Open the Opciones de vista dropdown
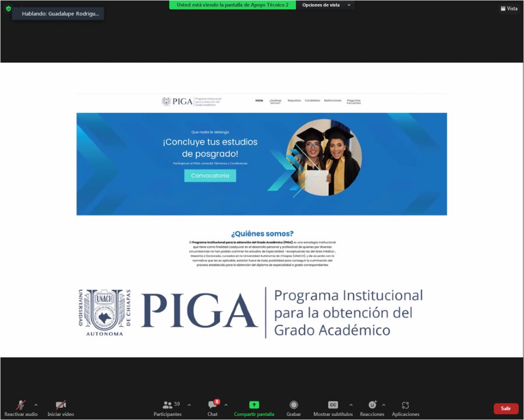 pyautogui.click(x=326, y=5)
